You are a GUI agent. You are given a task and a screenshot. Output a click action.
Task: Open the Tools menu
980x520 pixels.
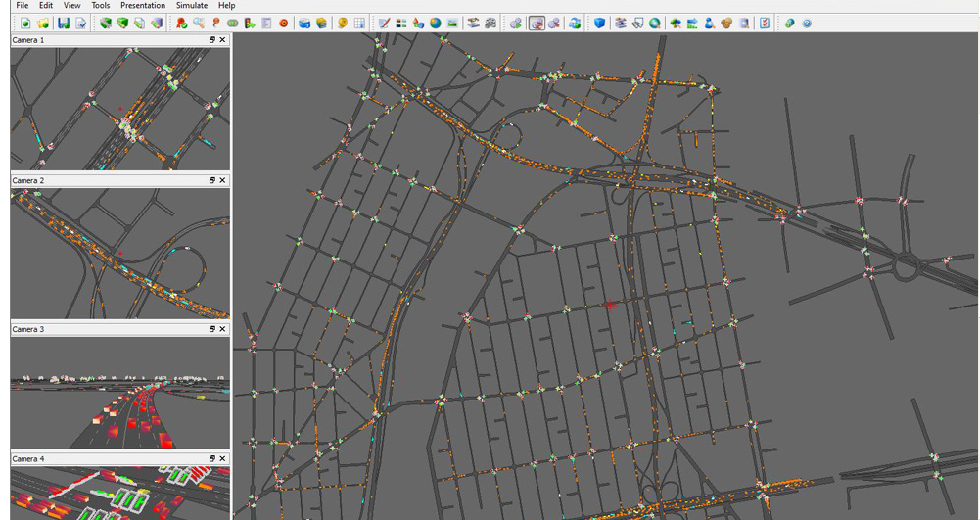(100, 5)
